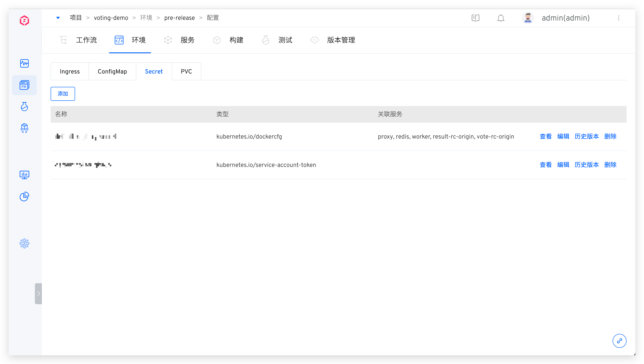Open the delivery box sidebar icon

(x=24, y=128)
